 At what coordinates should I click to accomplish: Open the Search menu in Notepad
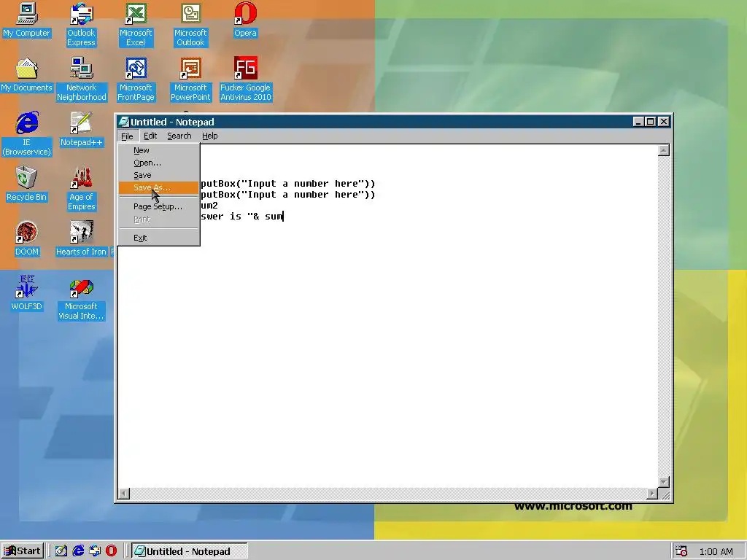[x=179, y=136]
